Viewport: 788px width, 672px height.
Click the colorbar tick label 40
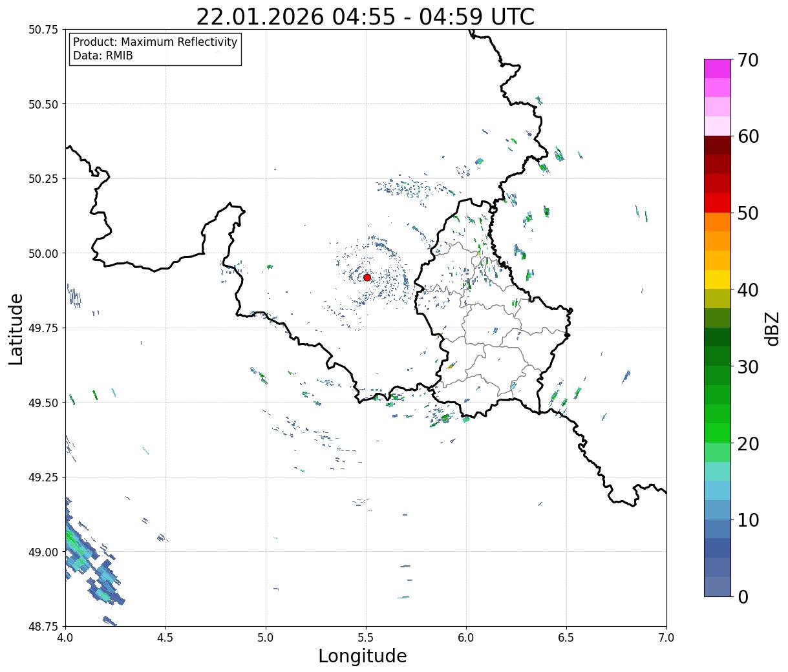pos(747,290)
